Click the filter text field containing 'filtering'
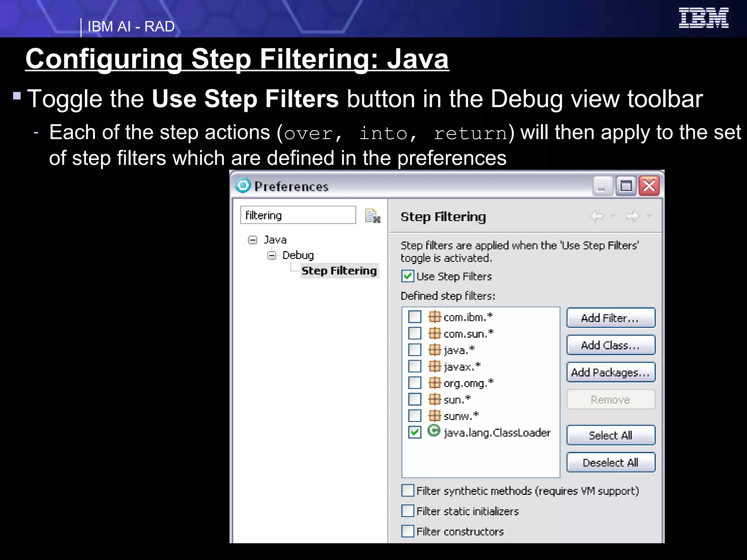Image resolution: width=747 pixels, height=560 pixels. coord(298,215)
